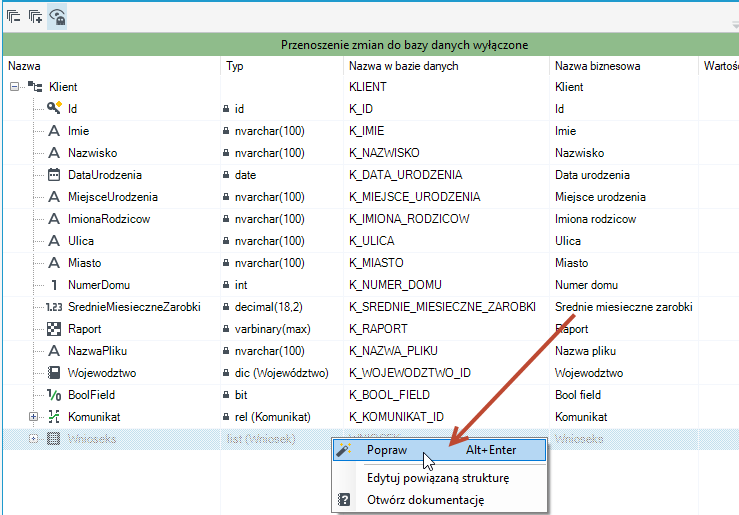Screen dimensions: 739x515
Task: Click the key icon of Id field
Action: 54,108
